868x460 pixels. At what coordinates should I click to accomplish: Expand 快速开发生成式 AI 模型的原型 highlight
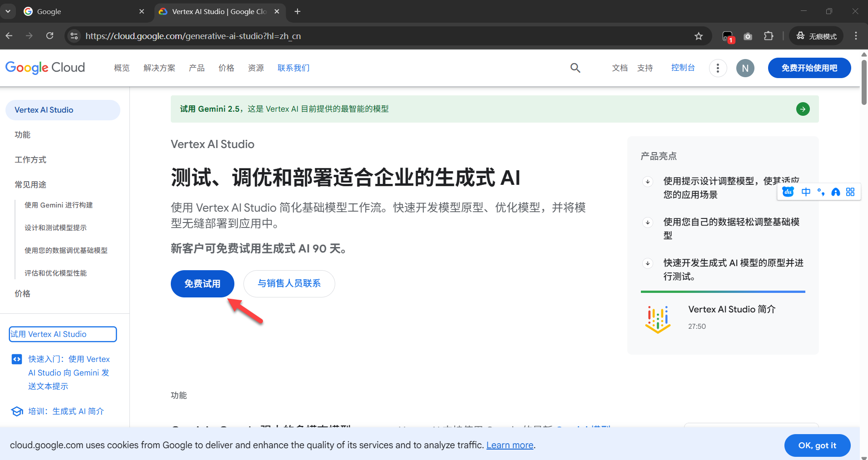648,263
